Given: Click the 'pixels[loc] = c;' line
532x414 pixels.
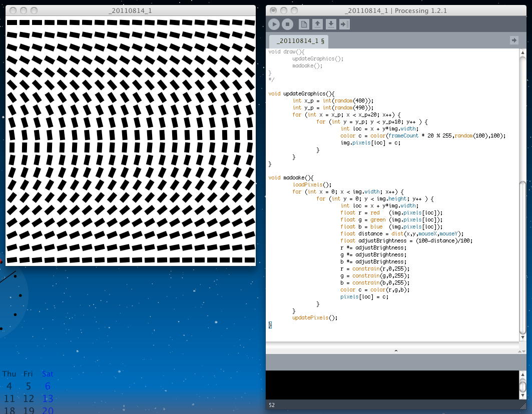Looking at the screenshot, I should [x=364, y=296].
